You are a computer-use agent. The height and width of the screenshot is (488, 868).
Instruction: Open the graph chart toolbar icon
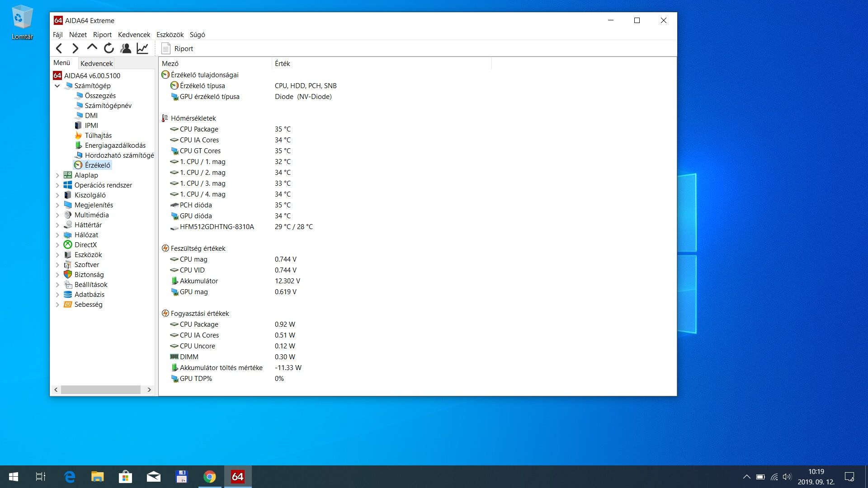(x=142, y=48)
